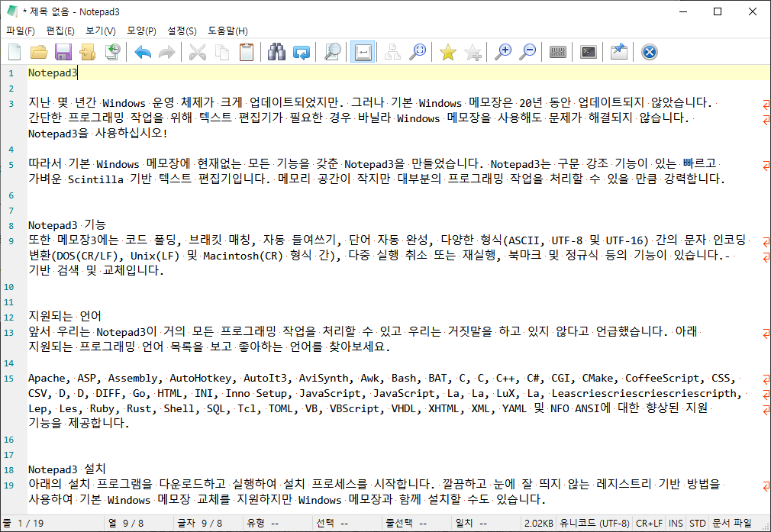Image resolution: width=771 pixels, height=532 pixels.
Task: Place cursor on '지원되는 언어' heading
Action: 65,316
